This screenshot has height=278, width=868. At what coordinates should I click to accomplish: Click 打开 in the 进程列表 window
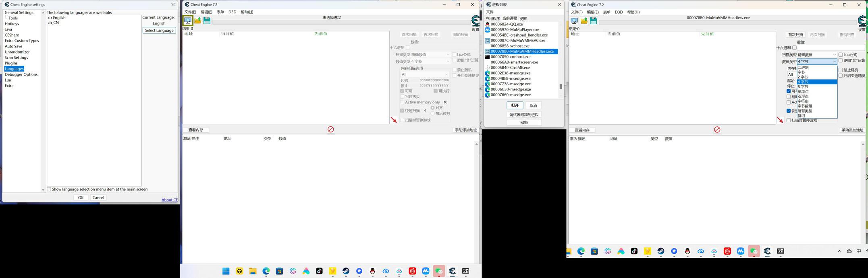click(515, 105)
